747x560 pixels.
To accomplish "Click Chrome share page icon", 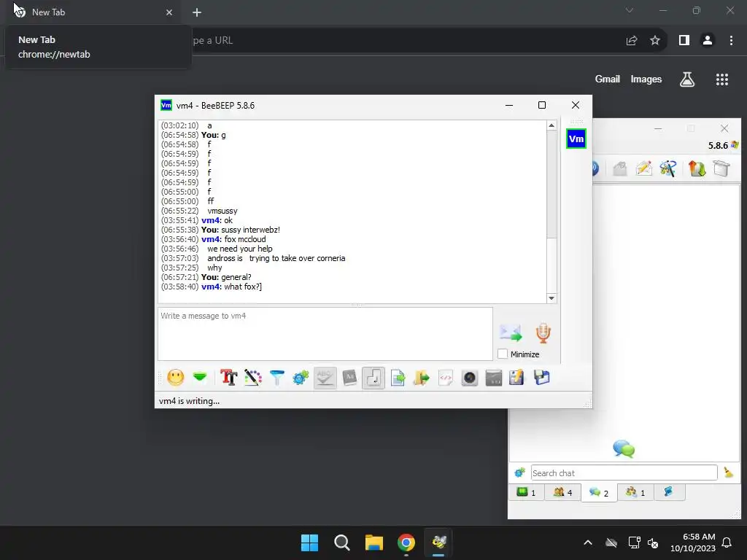I will click(x=632, y=41).
